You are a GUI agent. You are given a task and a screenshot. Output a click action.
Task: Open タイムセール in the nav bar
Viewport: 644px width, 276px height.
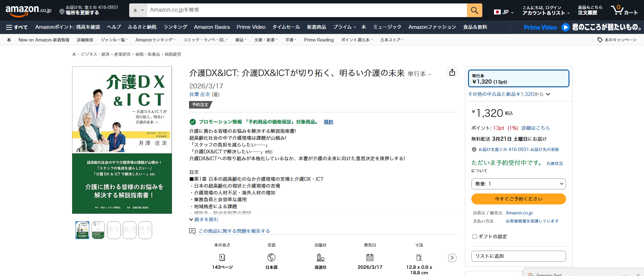(286, 27)
